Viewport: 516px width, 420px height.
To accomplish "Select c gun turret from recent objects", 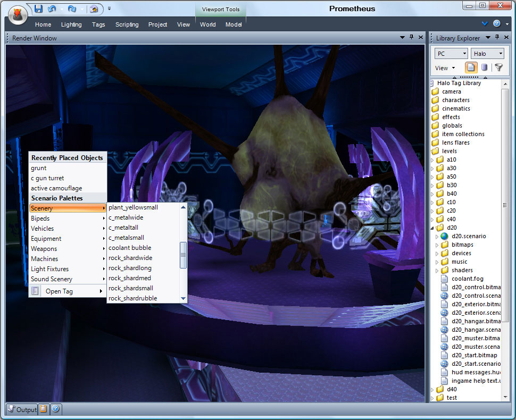I will 68,178.
